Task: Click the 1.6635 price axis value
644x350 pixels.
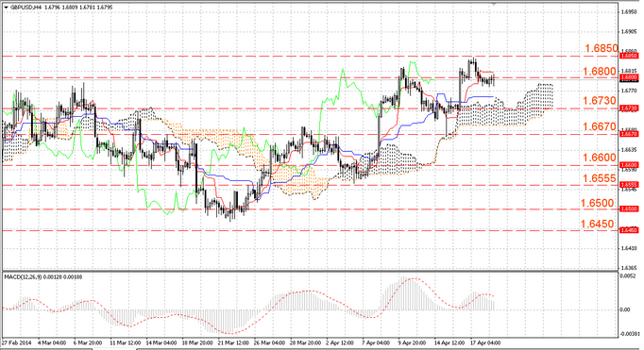Action: tap(630, 150)
